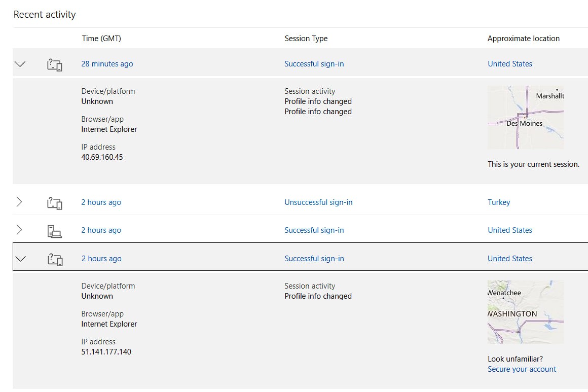Click the Des Moines map thumbnail
This screenshot has height=392, width=588.
pyautogui.click(x=525, y=118)
